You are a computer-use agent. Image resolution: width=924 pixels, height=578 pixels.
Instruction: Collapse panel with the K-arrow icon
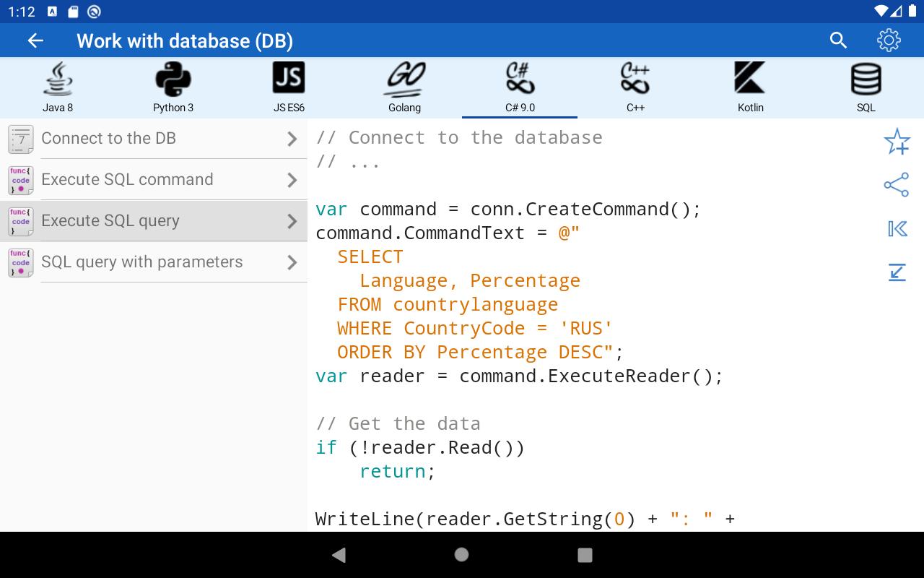pos(897,229)
